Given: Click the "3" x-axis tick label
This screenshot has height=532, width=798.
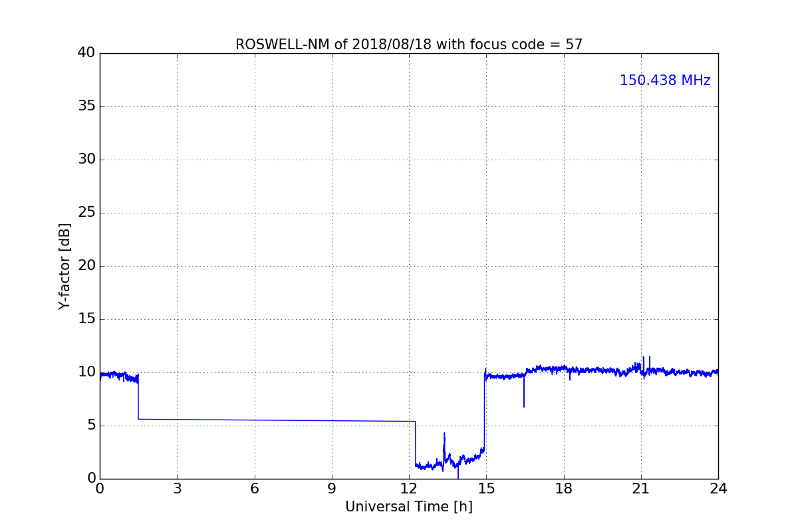Looking at the screenshot, I should click(x=177, y=489).
